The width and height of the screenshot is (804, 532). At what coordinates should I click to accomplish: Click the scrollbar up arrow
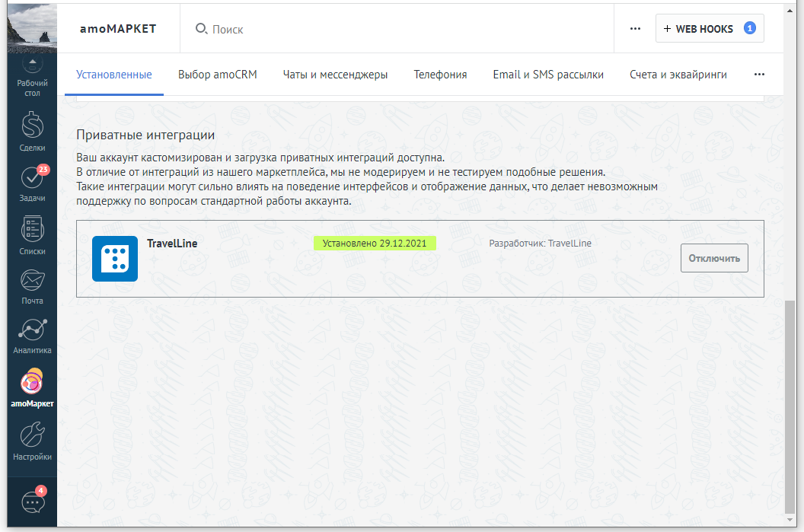pyautogui.click(x=790, y=10)
